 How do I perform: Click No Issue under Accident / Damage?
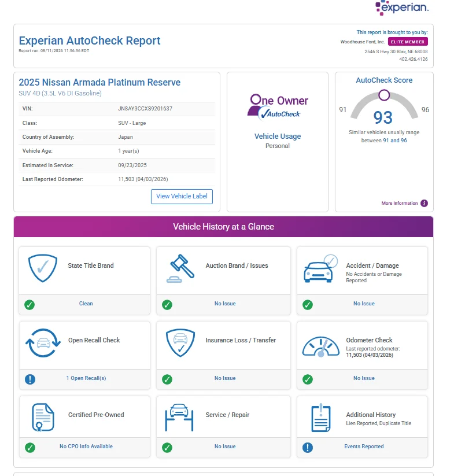point(364,303)
